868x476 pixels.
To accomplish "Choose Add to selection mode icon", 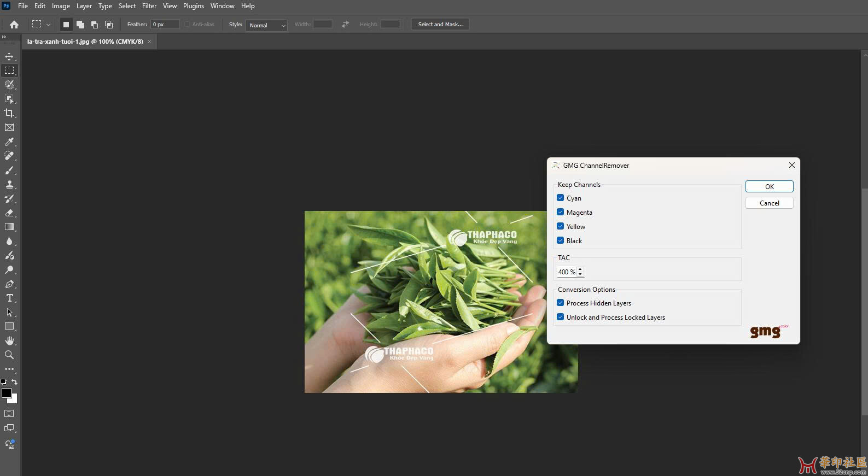I will [x=80, y=24].
